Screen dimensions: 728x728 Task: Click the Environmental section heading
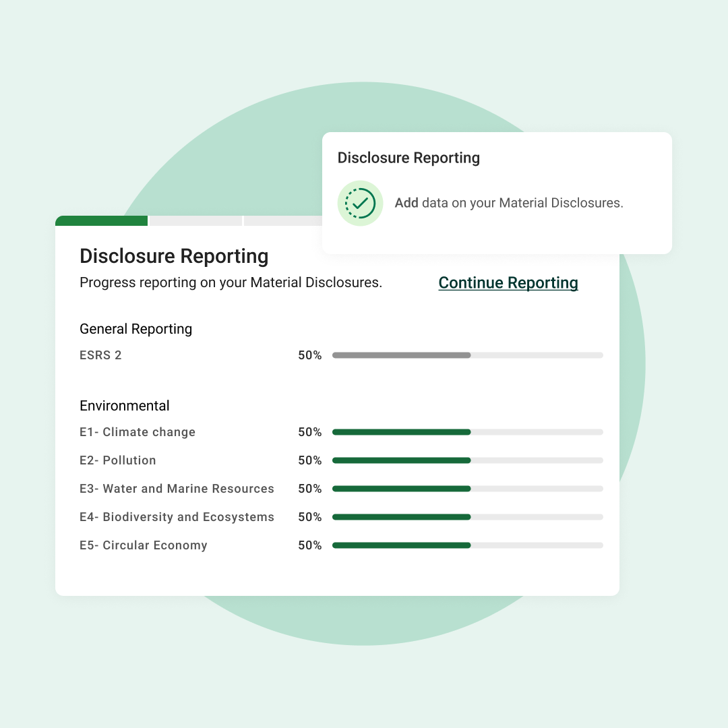click(x=124, y=406)
